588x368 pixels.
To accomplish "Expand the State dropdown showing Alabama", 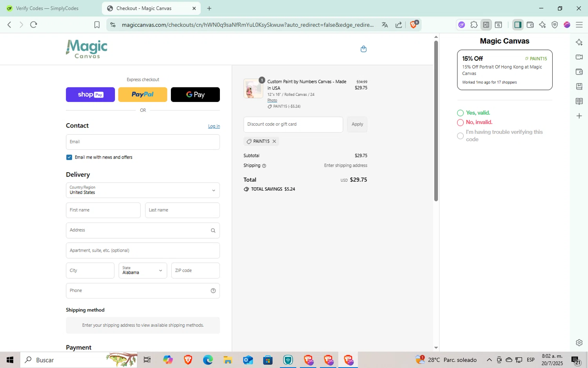I will [143, 271].
